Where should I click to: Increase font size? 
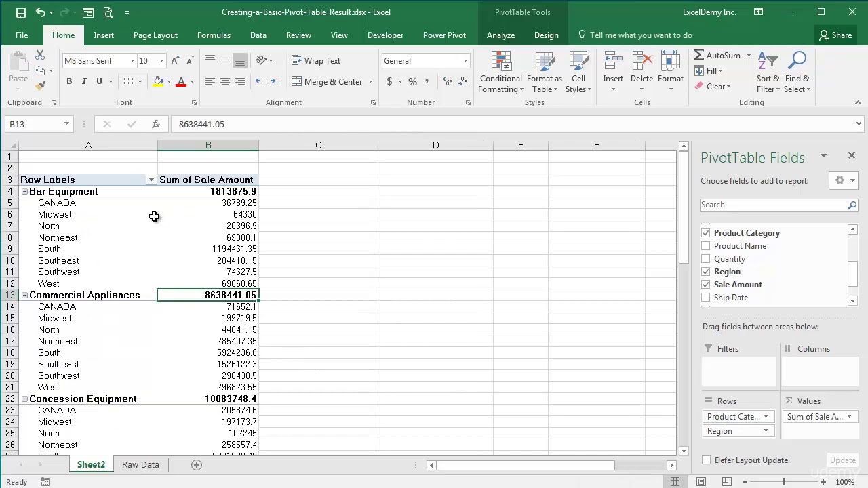175,61
